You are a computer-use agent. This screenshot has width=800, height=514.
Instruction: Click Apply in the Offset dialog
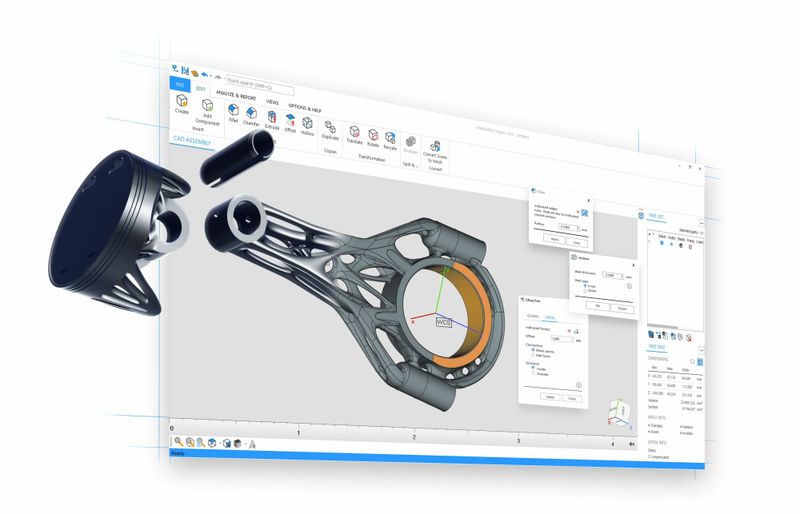pyautogui.click(x=550, y=396)
